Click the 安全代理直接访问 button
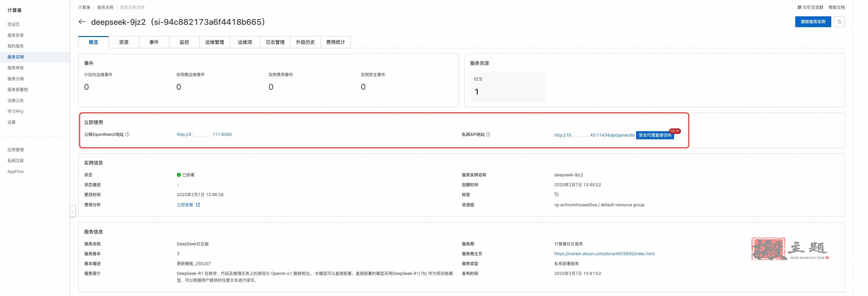This screenshot has height=296, width=868. (x=655, y=135)
